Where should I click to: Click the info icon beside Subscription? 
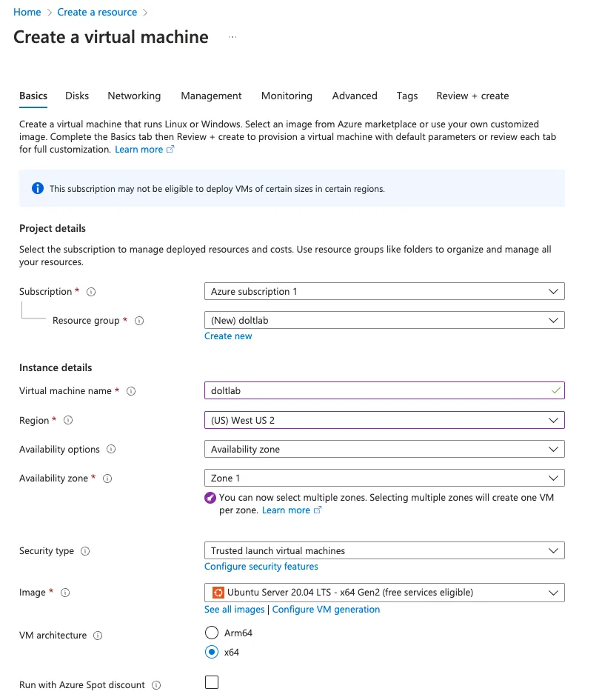coord(90,291)
